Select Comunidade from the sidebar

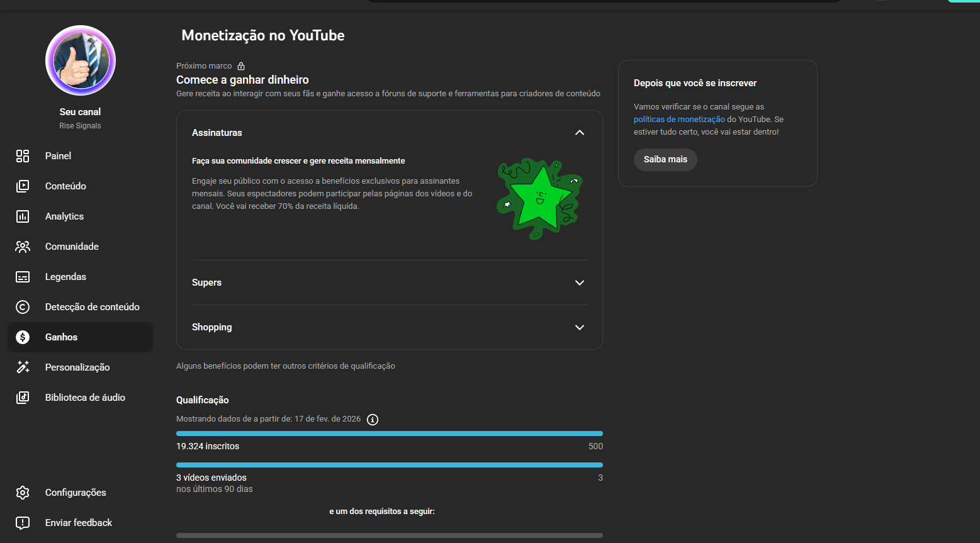click(81, 247)
